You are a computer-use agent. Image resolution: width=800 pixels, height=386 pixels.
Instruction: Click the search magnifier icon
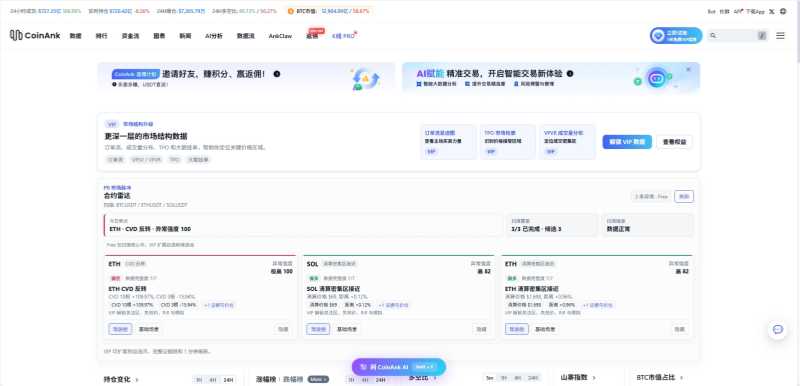713,36
